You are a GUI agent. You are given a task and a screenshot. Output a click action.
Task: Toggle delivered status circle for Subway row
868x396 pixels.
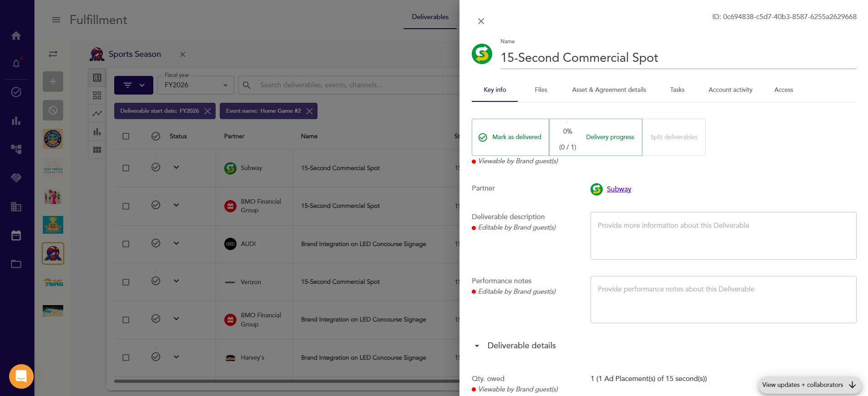(x=156, y=167)
